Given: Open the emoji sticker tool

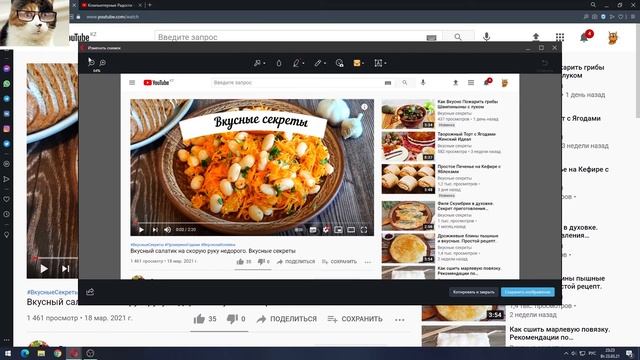Looking at the screenshot, I should coord(340,63).
